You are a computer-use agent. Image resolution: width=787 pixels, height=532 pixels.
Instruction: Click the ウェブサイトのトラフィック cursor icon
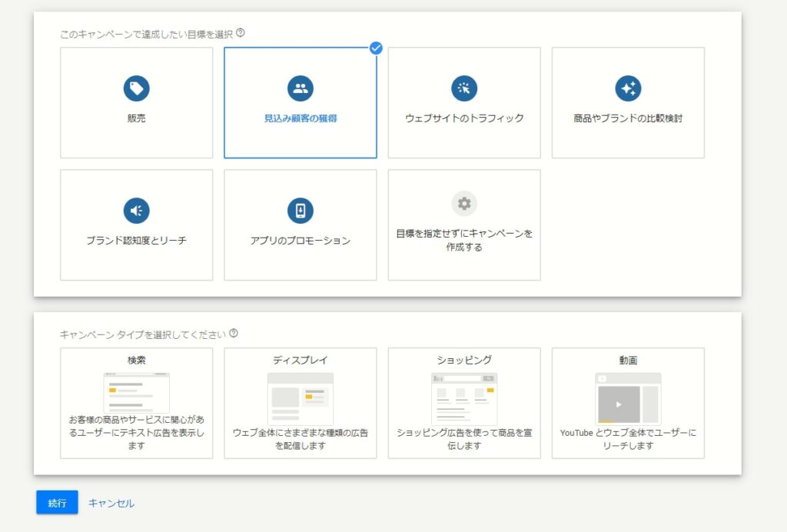click(x=464, y=88)
